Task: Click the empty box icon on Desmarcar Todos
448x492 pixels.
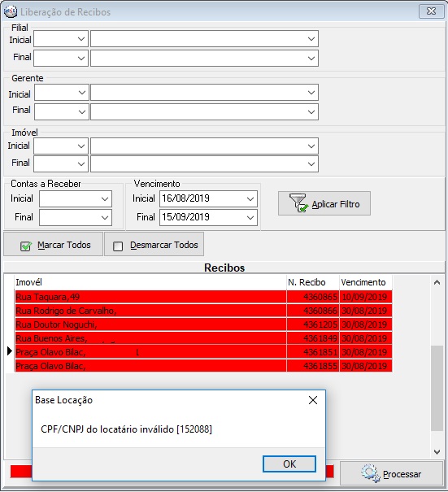Action: click(x=118, y=246)
